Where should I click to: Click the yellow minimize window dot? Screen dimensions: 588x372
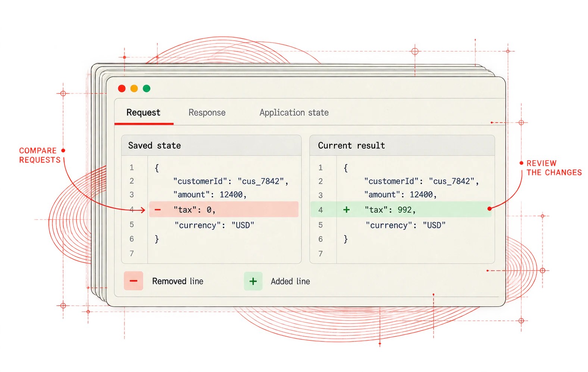point(134,88)
